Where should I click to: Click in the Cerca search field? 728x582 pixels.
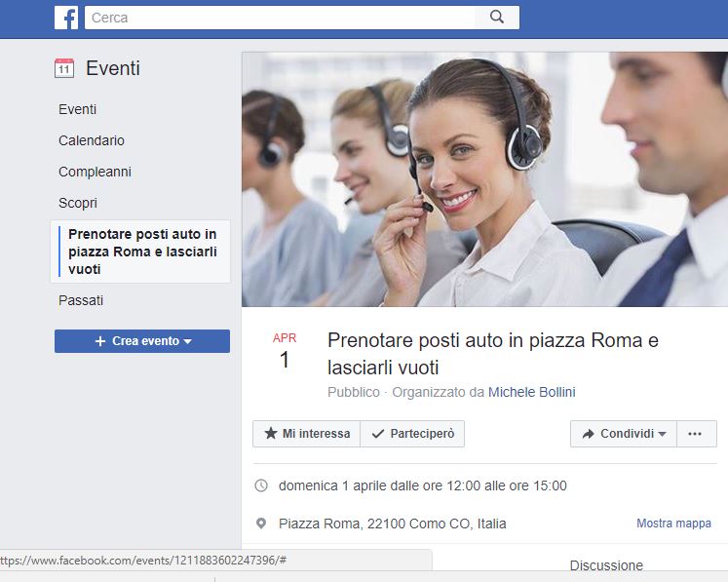280,18
